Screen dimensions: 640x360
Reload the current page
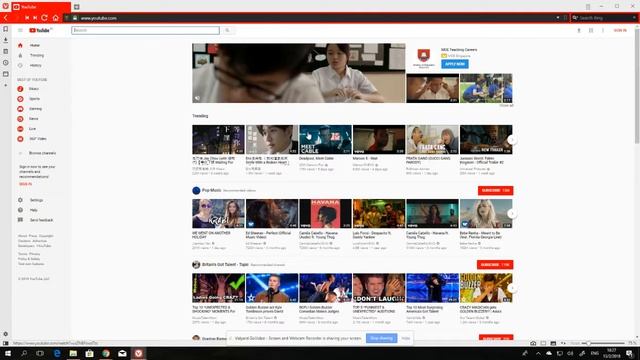45,18
